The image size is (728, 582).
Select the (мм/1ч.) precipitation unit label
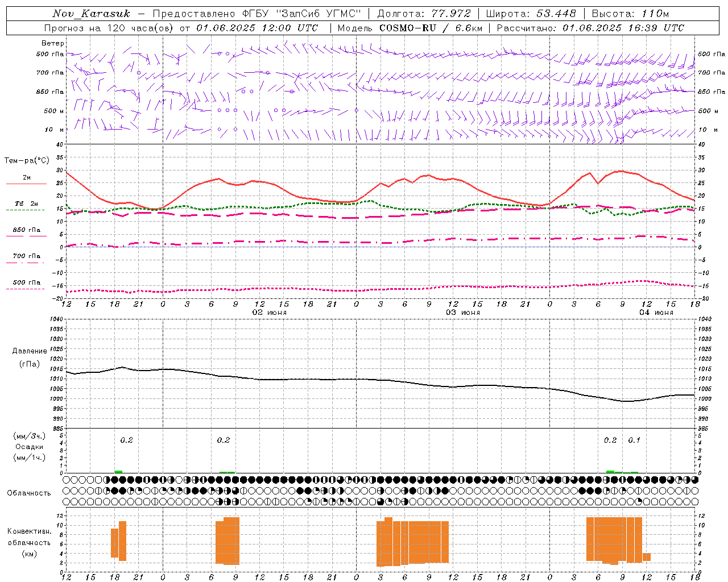tap(30, 458)
